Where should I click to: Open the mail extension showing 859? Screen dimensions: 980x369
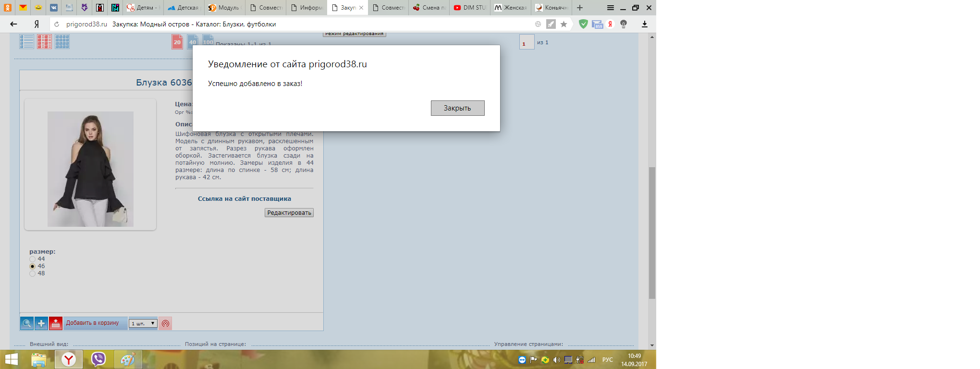pyautogui.click(x=597, y=24)
